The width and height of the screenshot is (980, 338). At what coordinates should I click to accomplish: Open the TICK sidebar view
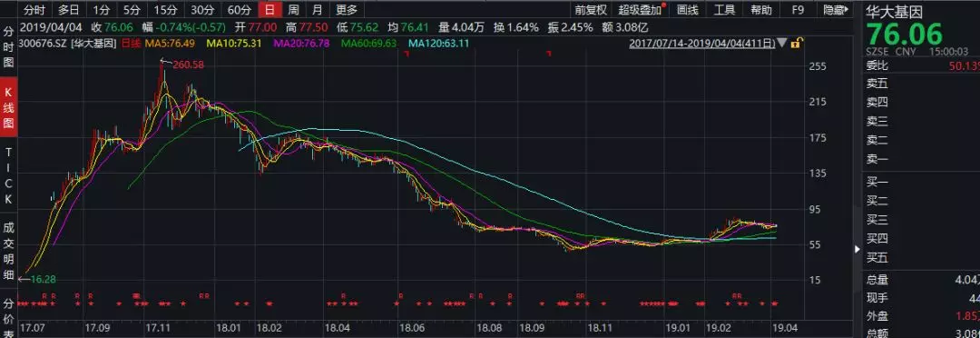coord(9,176)
